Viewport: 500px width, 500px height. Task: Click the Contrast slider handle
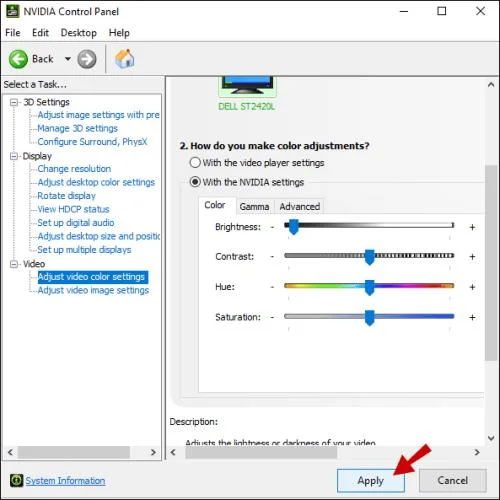[x=369, y=257]
